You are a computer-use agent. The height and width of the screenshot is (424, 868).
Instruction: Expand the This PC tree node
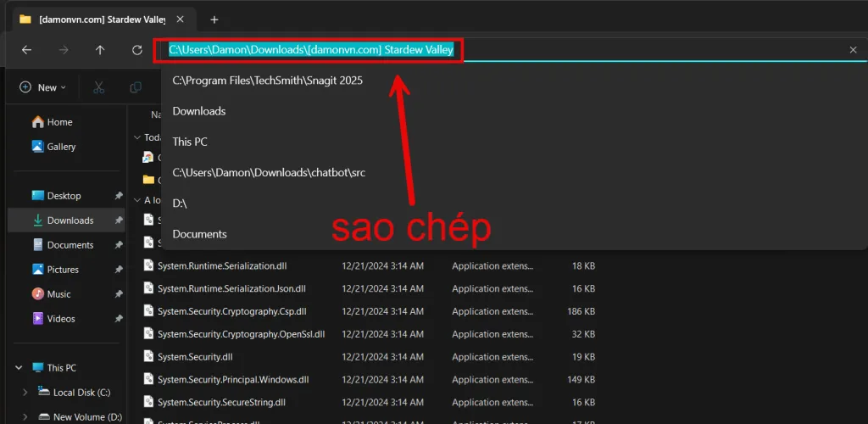pos(17,368)
